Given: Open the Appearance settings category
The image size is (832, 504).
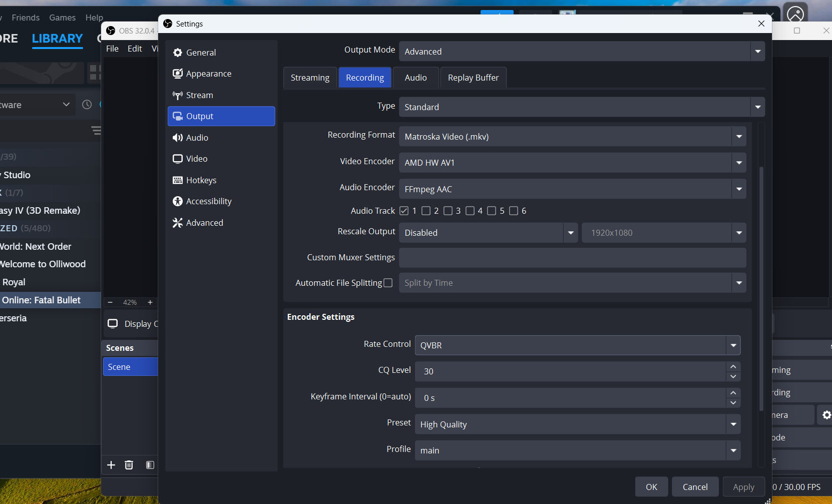Looking at the screenshot, I should (208, 74).
